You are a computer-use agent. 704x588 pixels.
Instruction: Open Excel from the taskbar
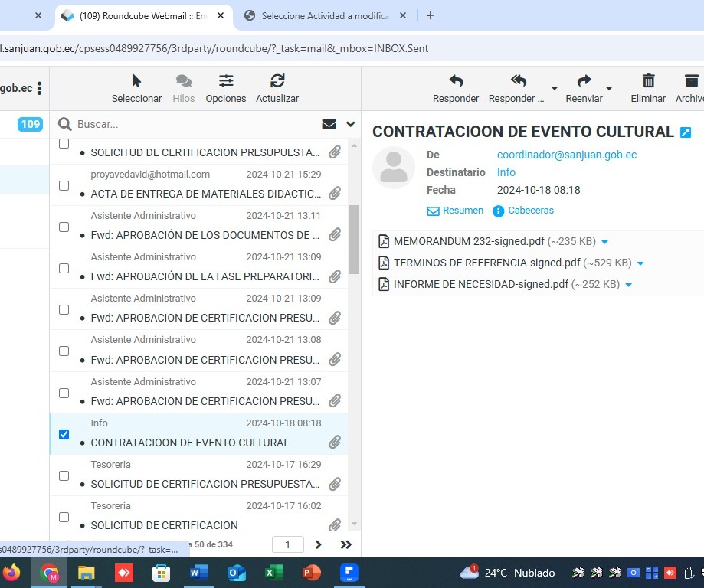273,573
